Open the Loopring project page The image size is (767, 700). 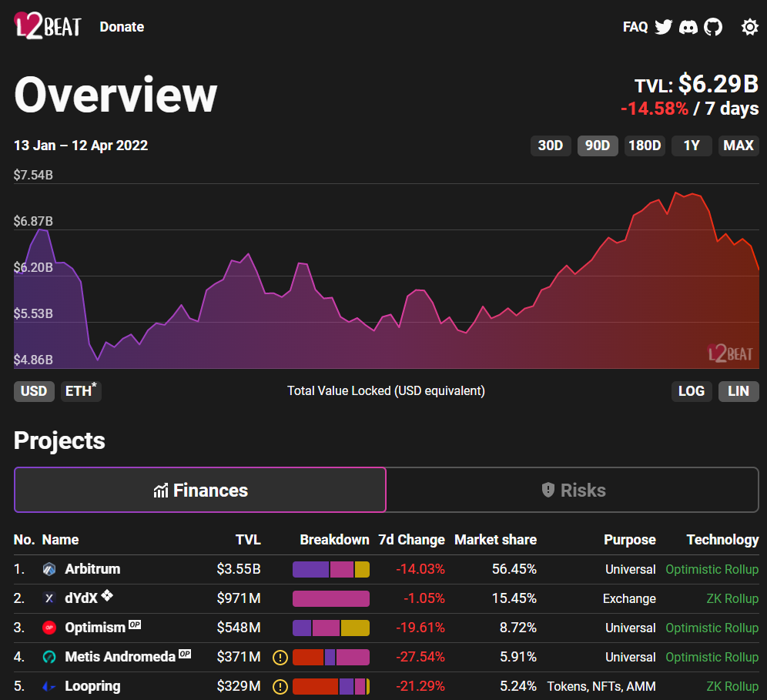point(92,686)
